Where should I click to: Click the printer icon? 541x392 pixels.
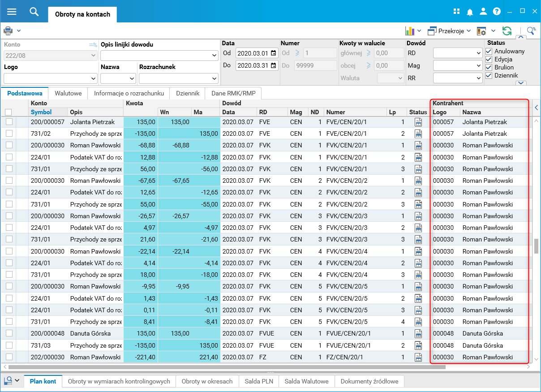[8, 31]
